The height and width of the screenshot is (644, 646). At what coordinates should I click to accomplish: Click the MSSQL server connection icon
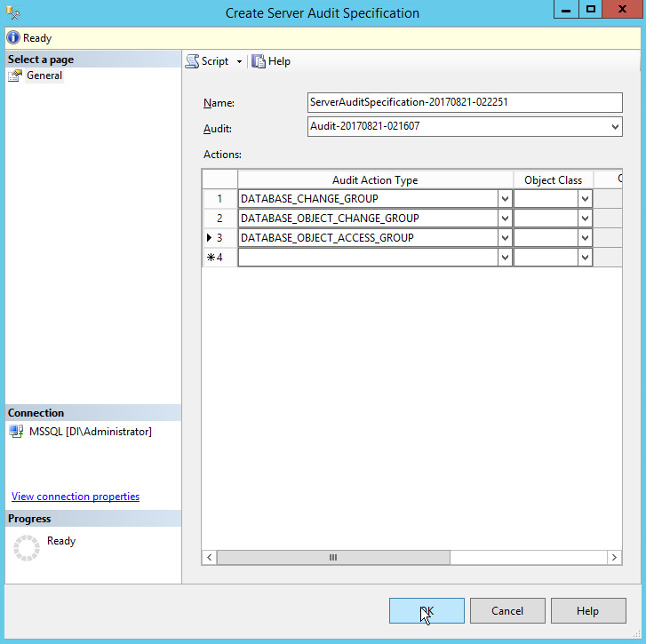pyautogui.click(x=16, y=432)
